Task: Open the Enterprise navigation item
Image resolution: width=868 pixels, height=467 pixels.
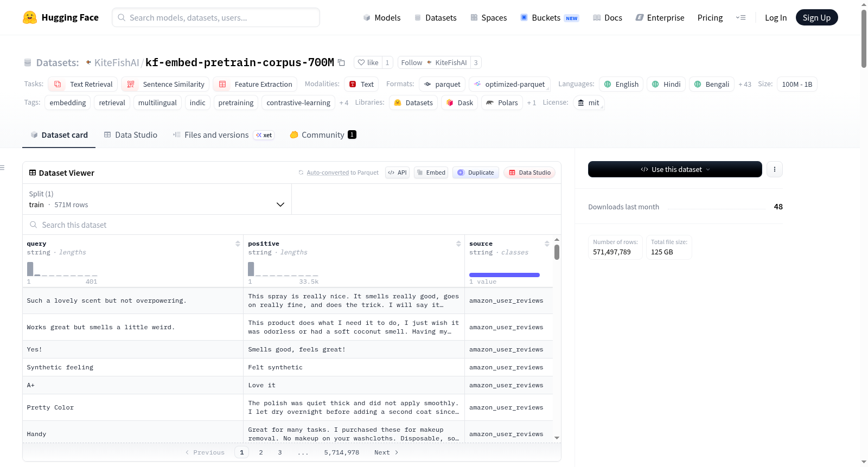Action: (660, 17)
